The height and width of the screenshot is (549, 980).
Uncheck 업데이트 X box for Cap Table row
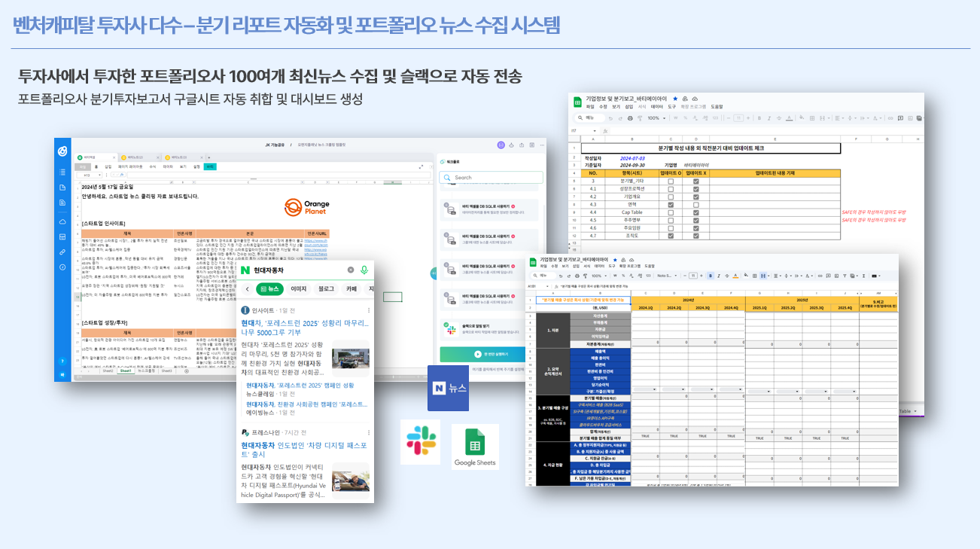pyautogui.click(x=696, y=212)
